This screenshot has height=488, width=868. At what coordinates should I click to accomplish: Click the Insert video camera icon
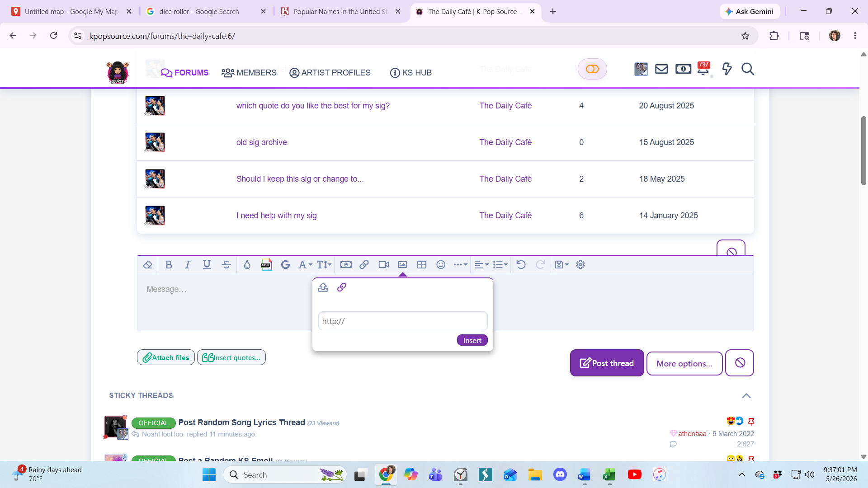click(x=384, y=265)
